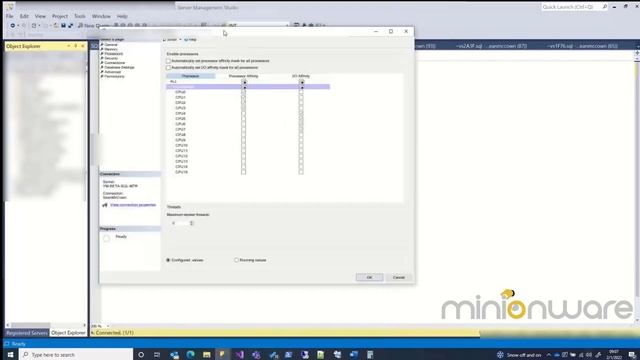Click the connection properties icon
Viewport: 640px width, 360px height.
tap(105, 205)
